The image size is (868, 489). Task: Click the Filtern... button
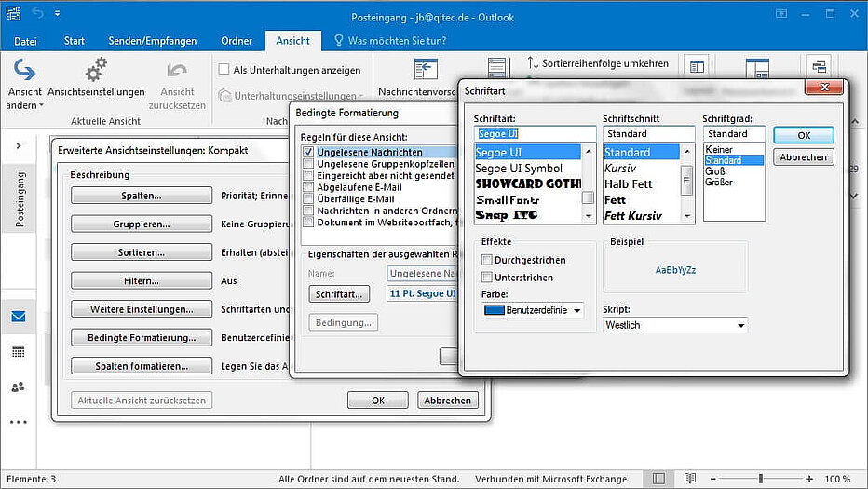point(142,280)
